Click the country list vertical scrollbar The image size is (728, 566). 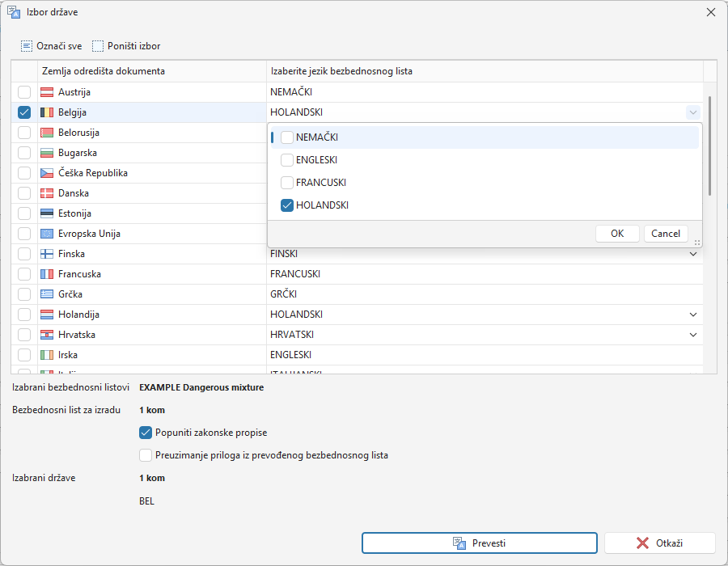tap(710, 146)
